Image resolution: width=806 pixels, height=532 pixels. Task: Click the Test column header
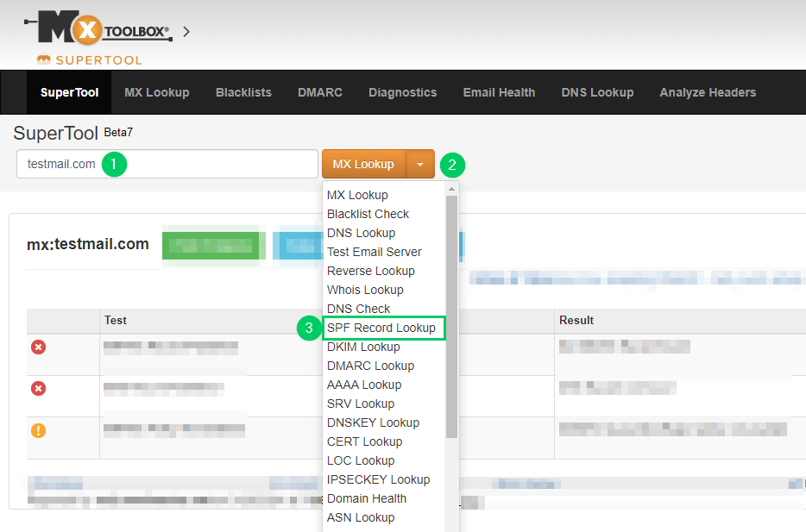pos(115,321)
